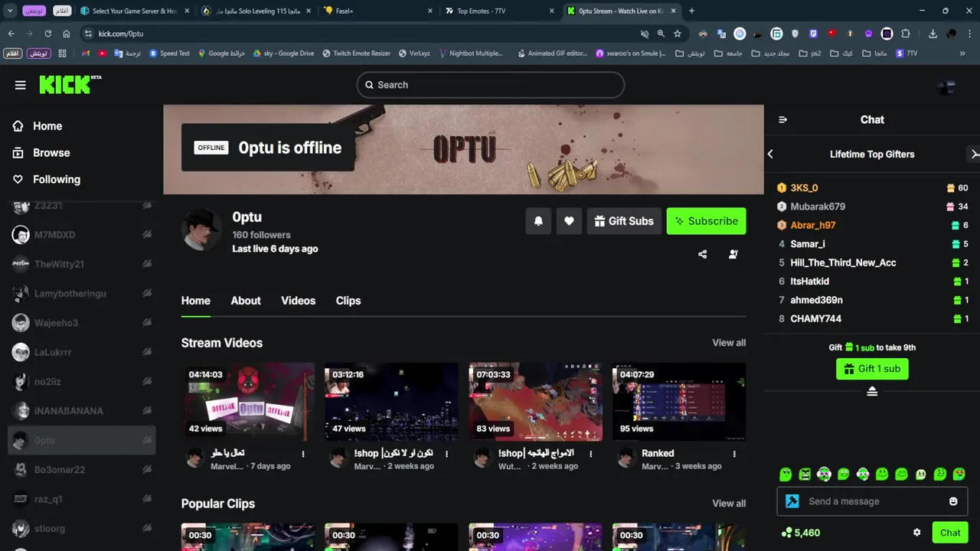Open the Ranked video thumbnail
This screenshot has width=980, height=551.
pos(679,402)
